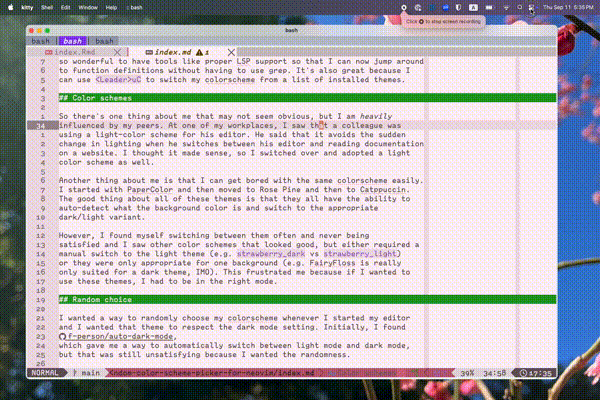This screenshot has width=600, height=400.
Task: Close the index.md buffer tab
Action: pyautogui.click(x=231, y=52)
